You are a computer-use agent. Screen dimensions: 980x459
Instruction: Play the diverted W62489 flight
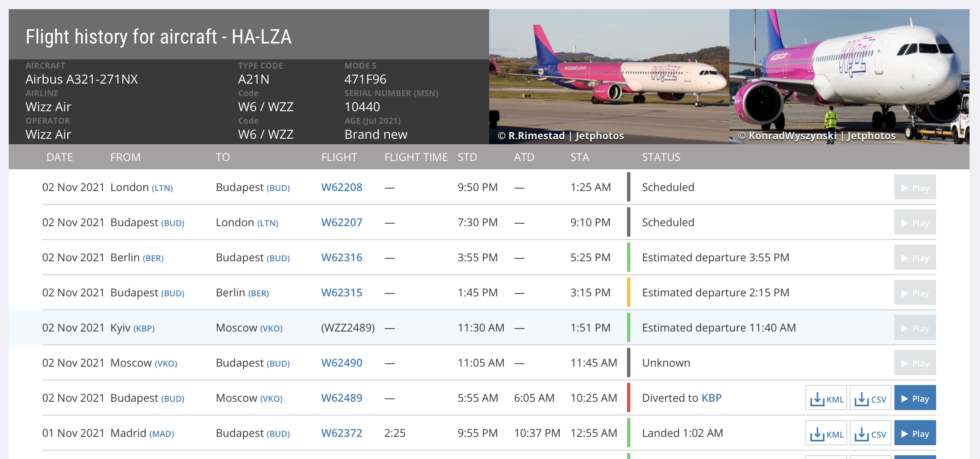point(915,398)
